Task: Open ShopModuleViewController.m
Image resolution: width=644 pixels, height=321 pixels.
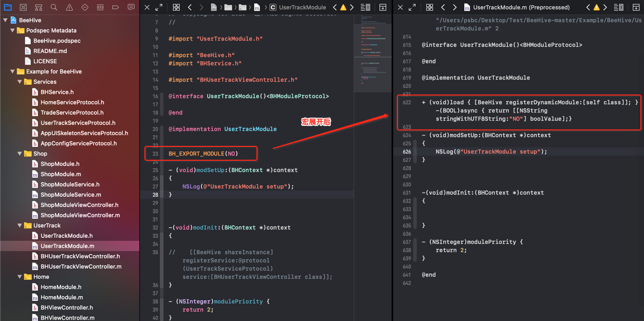Action: [80, 215]
